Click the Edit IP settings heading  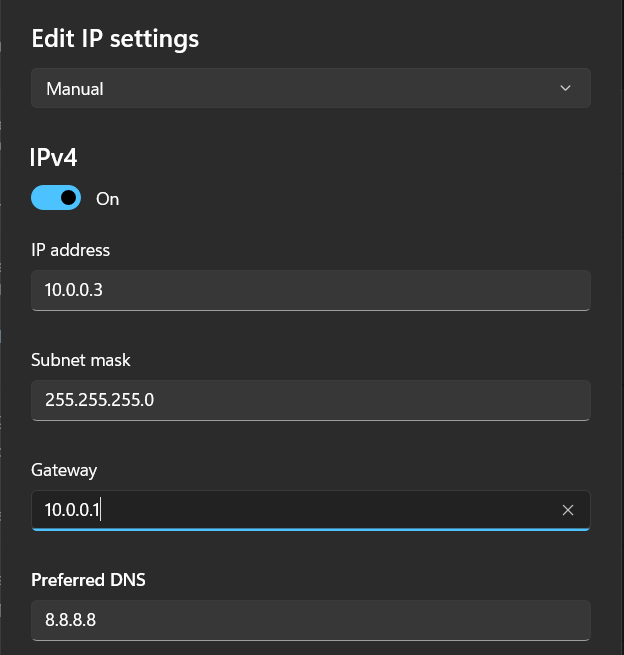[115, 39]
